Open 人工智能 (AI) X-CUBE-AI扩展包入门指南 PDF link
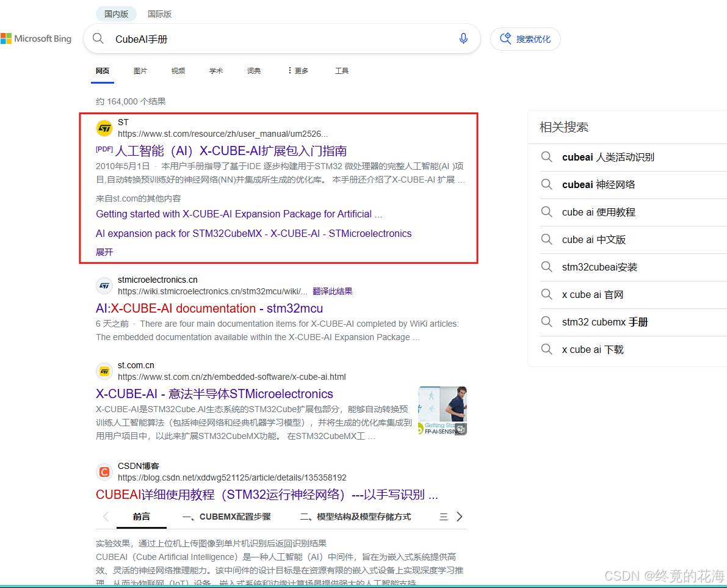The width and height of the screenshot is (727, 588). [x=231, y=151]
